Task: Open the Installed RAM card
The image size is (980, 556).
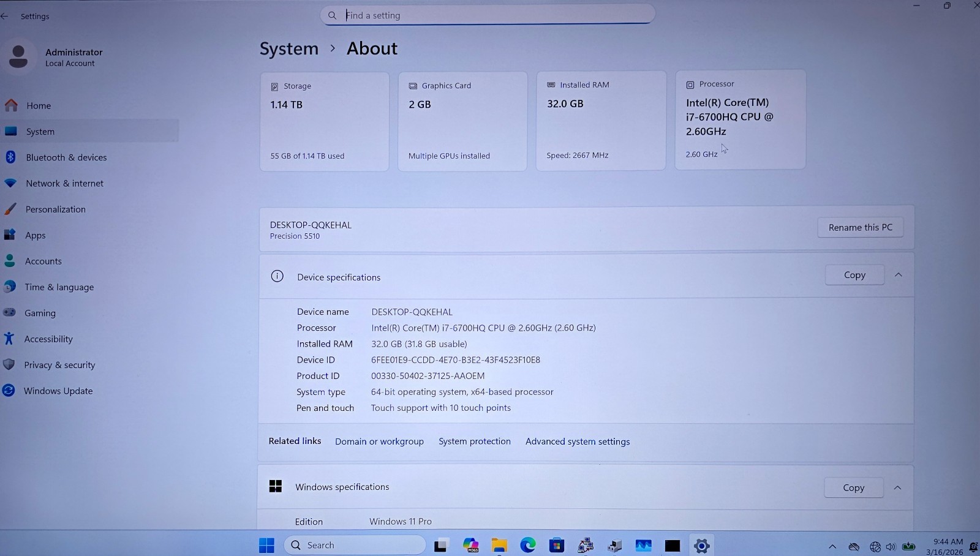Action: [x=601, y=121]
